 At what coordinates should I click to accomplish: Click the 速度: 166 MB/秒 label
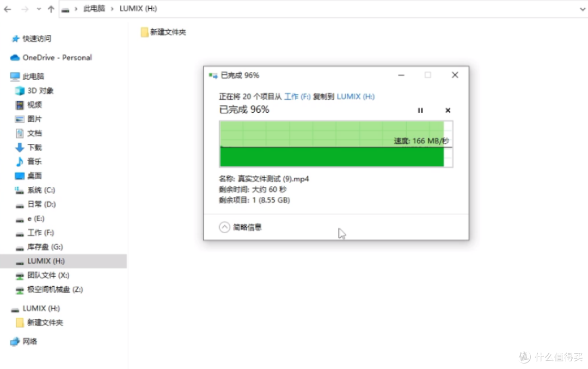pos(421,141)
